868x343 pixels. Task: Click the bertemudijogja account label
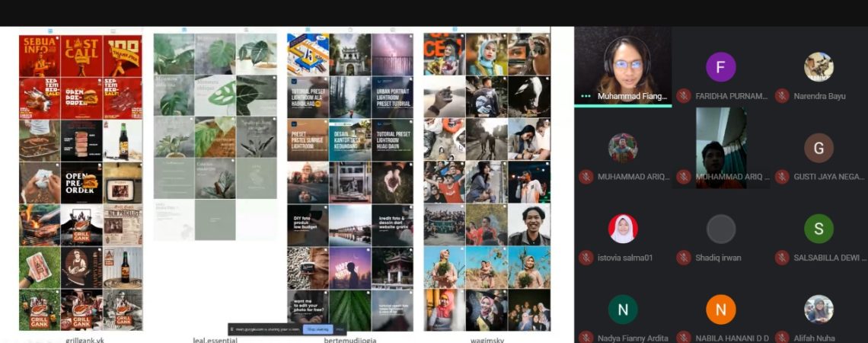click(349, 340)
